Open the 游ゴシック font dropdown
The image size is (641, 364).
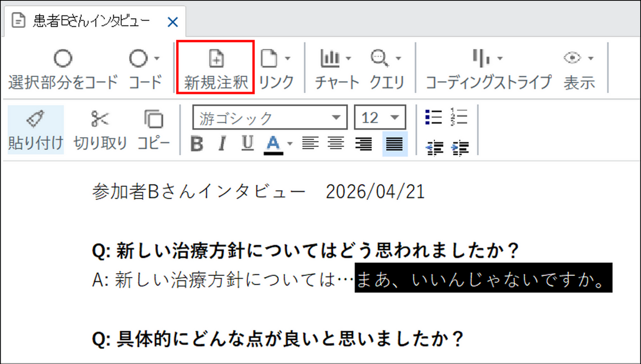coord(336,118)
